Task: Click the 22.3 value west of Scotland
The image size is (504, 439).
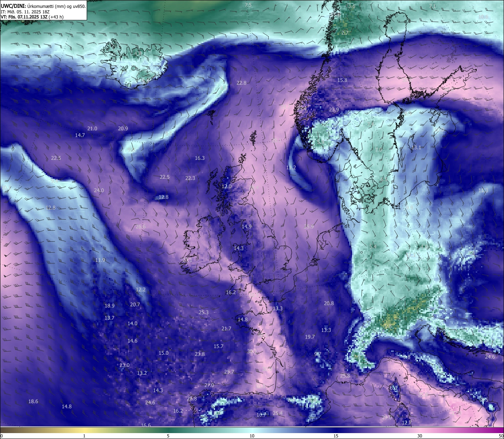Action: pyautogui.click(x=190, y=178)
